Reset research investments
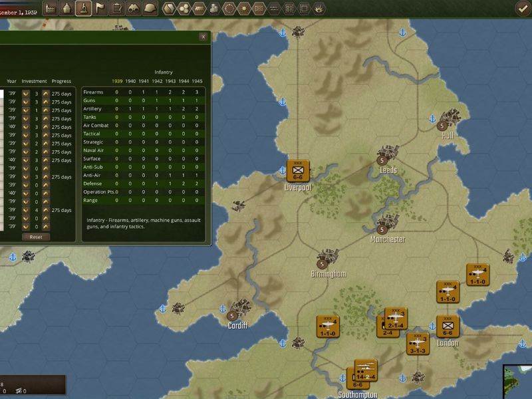The image size is (532, 399). 36,237
